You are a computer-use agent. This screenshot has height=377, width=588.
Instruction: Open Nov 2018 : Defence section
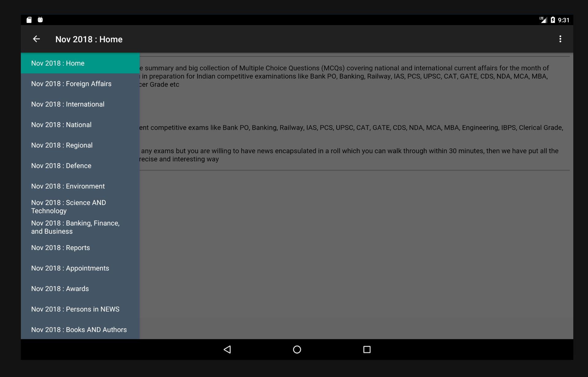point(80,166)
